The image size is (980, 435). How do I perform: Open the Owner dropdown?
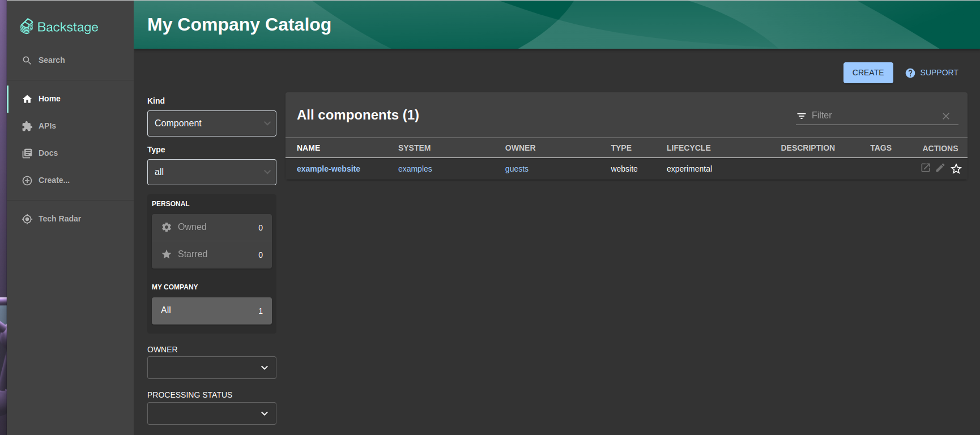211,368
